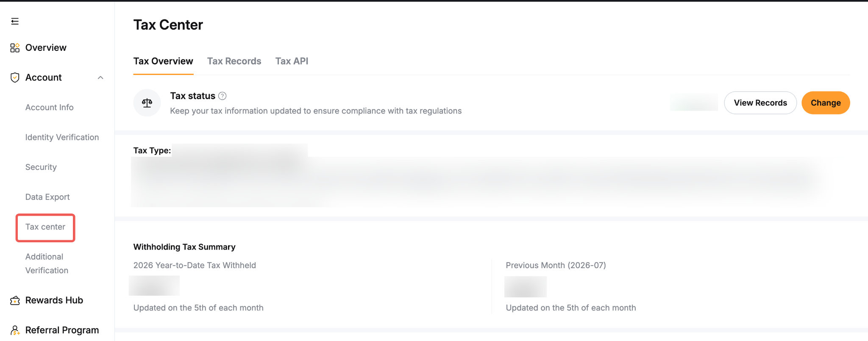Image resolution: width=868 pixels, height=341 pixels.
Task: Click the Rewards Hub gift icon
Action: pyautogui.click(x=15, y=300)
